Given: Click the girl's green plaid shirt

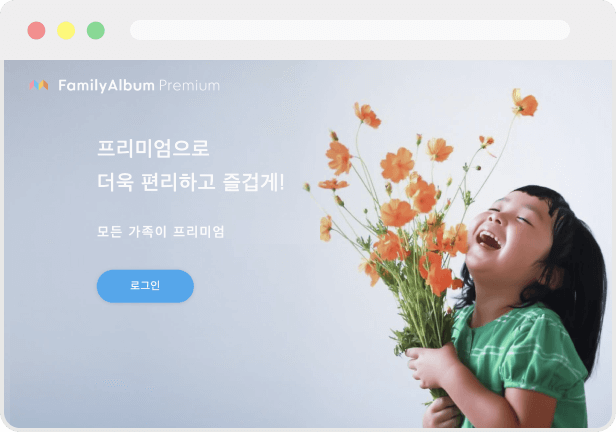Looking at the screenshot, I should (522, 361).
